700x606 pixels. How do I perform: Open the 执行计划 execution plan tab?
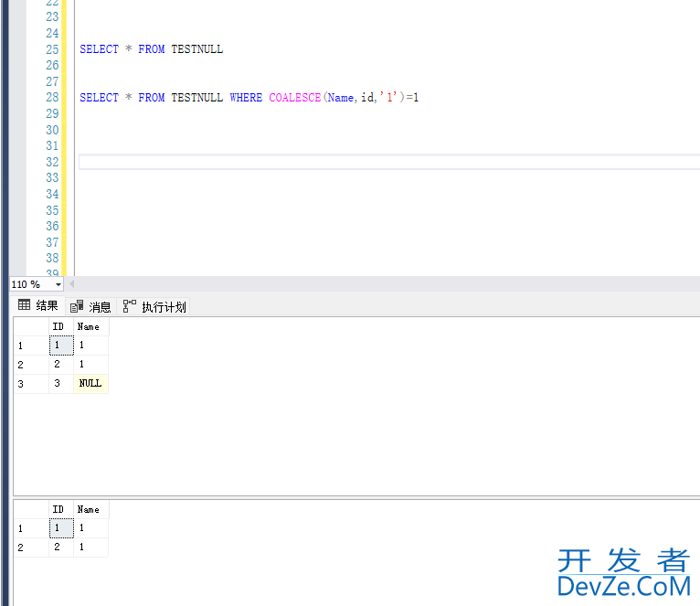(x=154, y=306)
